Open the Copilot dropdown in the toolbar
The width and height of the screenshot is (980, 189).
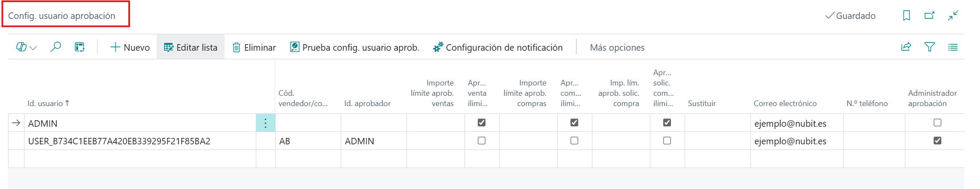26,47
